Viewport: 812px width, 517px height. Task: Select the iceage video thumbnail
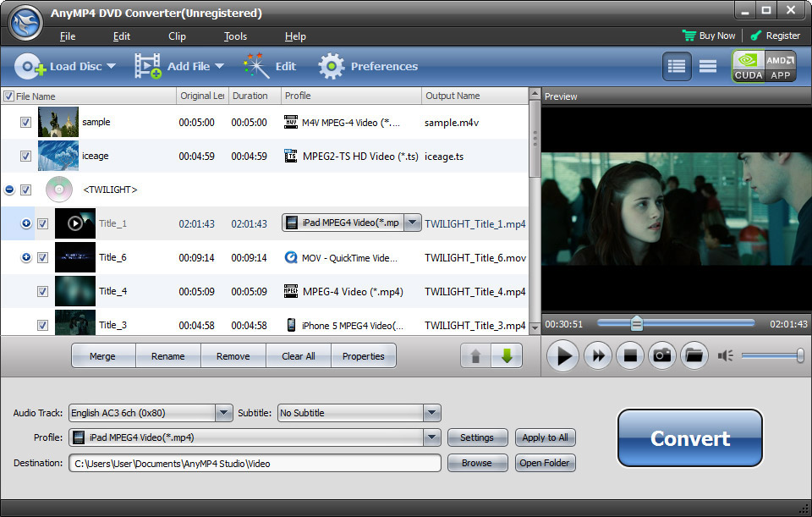(x=58, y=156)
